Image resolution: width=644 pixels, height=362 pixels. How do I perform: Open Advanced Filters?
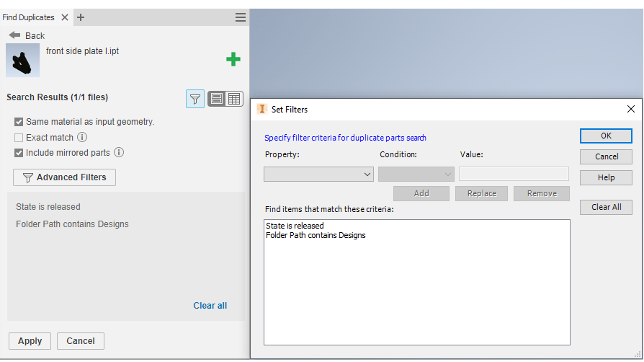coord(65,177)
